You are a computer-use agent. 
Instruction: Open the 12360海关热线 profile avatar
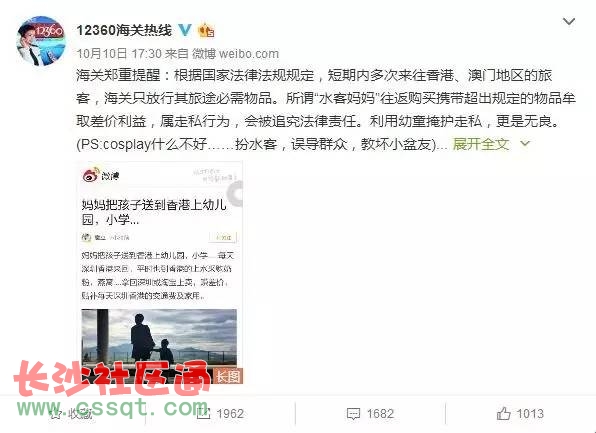pyautogui.click(x=41, y=41)
